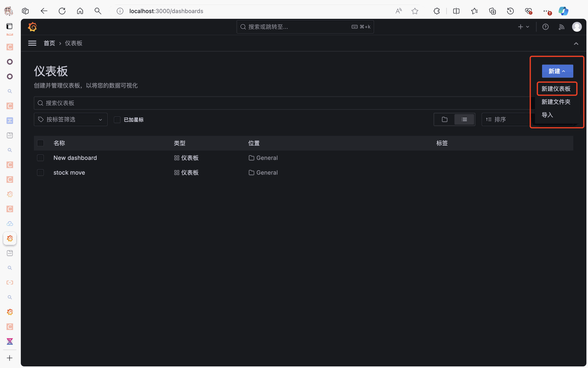Viewport: 588px width, 368px height.
Task: Click the browser address bar URL
Action: [166, 11]
